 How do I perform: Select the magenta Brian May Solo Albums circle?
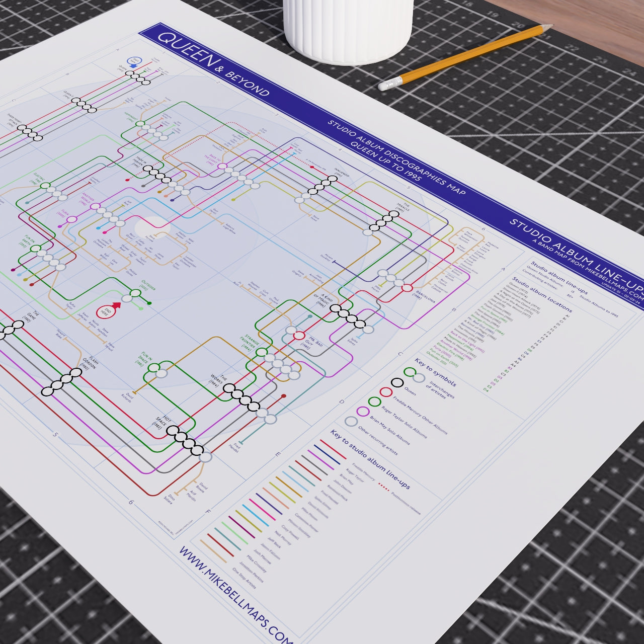[363, 411]
